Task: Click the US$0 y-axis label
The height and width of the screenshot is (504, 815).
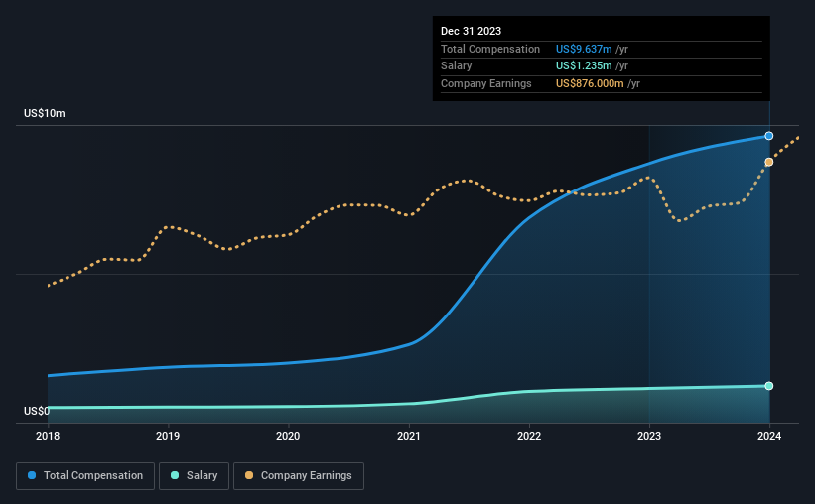Action: 37,411
